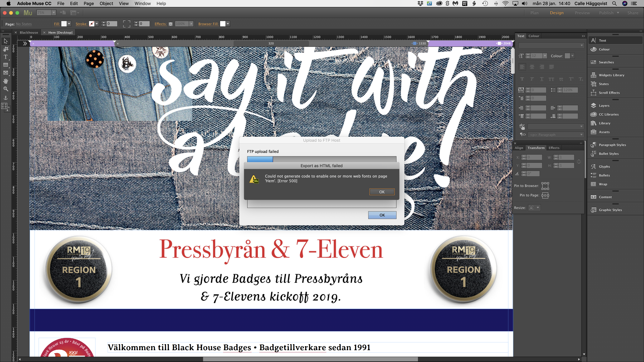Click the No States page link
644x362 pixels.
pos(24,24)
